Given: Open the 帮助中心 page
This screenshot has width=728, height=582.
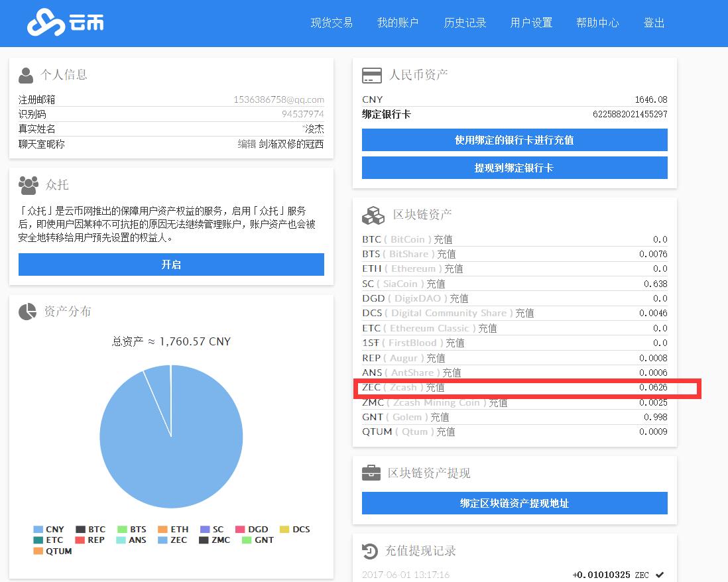Looking at the screenshot, I should click(597, 23).
